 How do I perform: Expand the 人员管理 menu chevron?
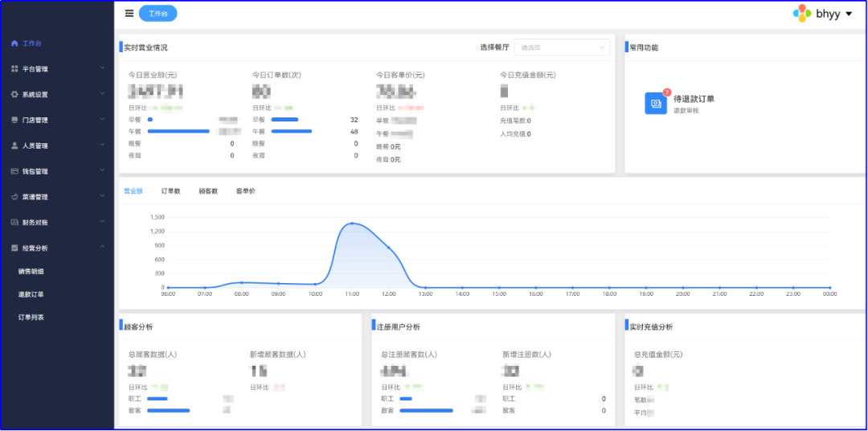coord(102,144)
